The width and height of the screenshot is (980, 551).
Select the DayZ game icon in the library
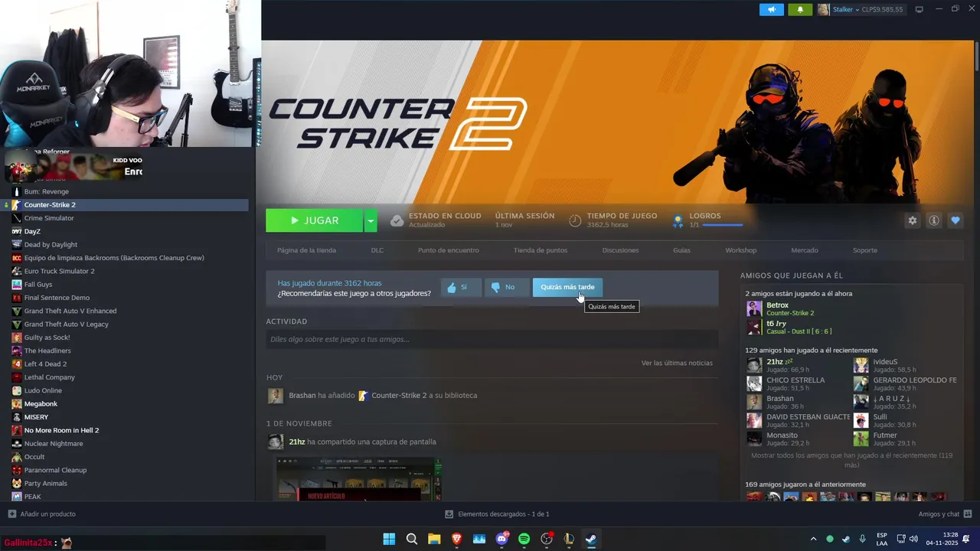17,231
